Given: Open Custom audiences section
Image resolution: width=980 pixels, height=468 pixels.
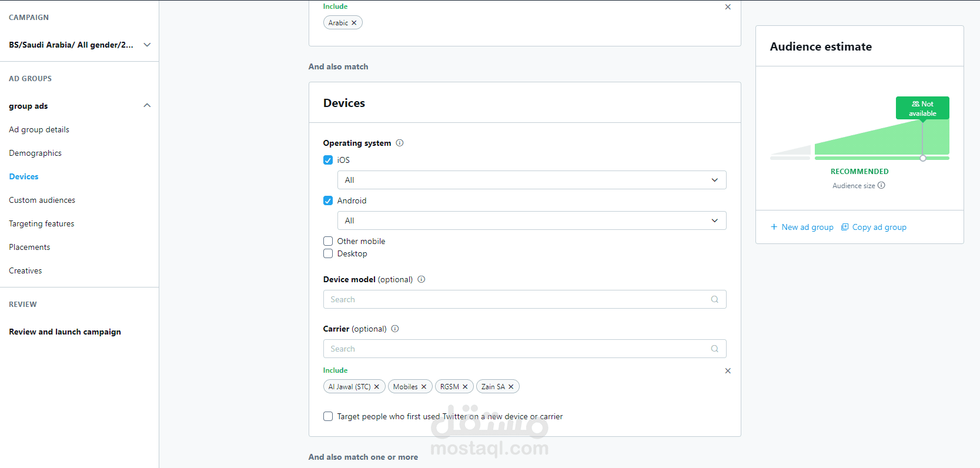Looking at the screenshot, I should pos(42,200).
